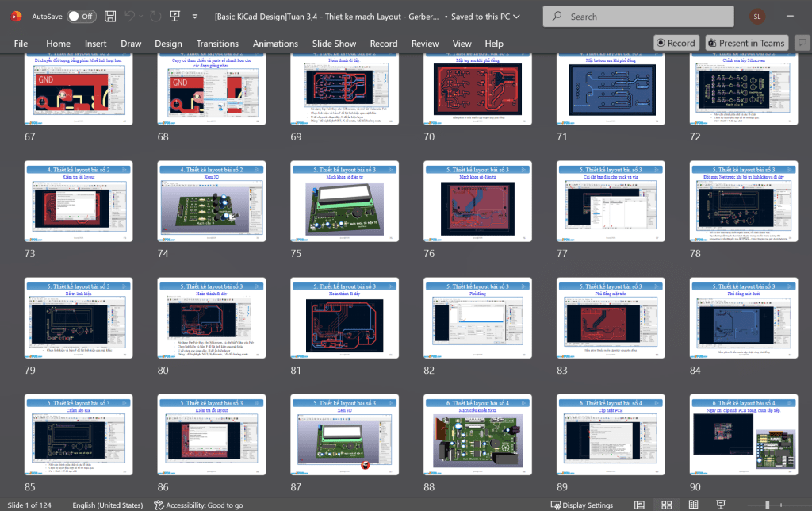Launch Slide Show from status bar icon
The height and width of the screenshot is (511, 812).
[x=720, y=505]
